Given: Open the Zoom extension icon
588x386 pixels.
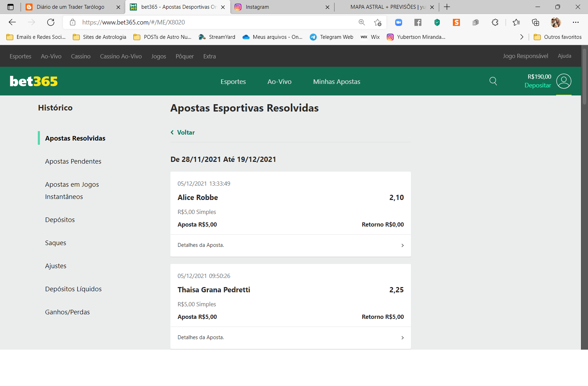Looking at the screenshot, I should click(399, 22).
